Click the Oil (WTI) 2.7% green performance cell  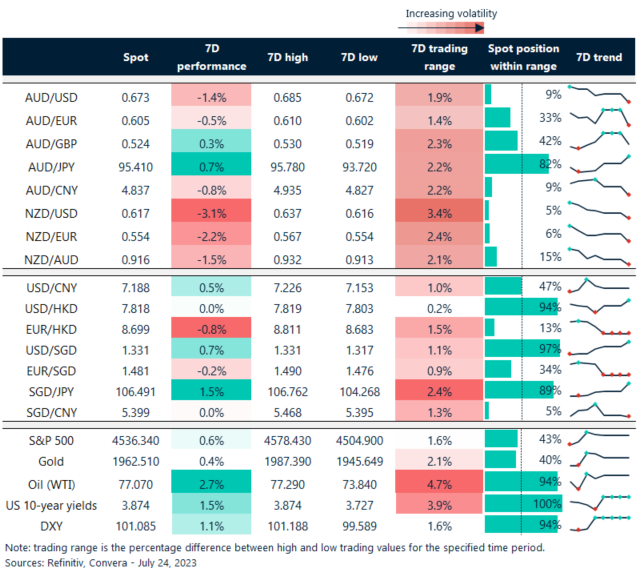[x=212, y=481]
